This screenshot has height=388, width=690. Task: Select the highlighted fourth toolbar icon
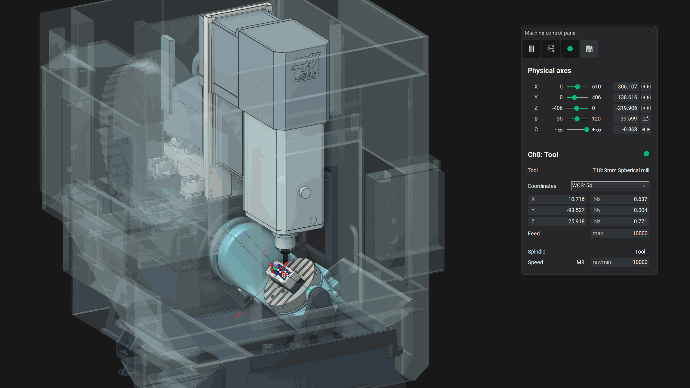(589, 49)
